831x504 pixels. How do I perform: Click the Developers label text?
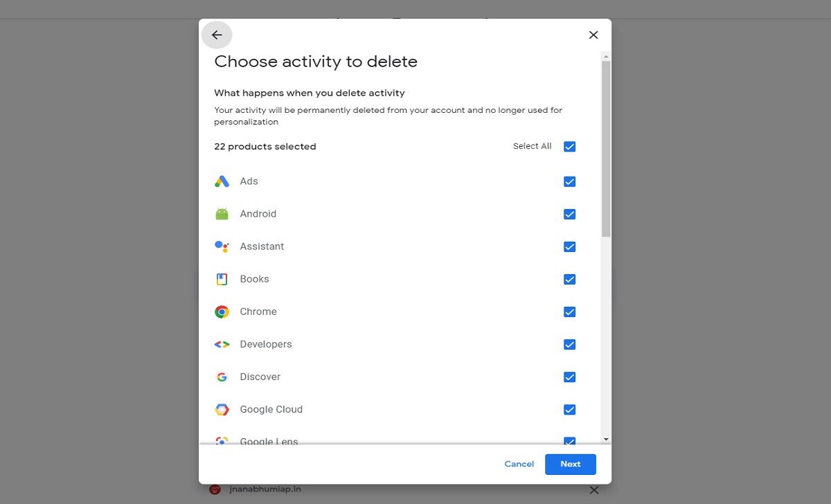pyautogui.click(x=266, y=344)
